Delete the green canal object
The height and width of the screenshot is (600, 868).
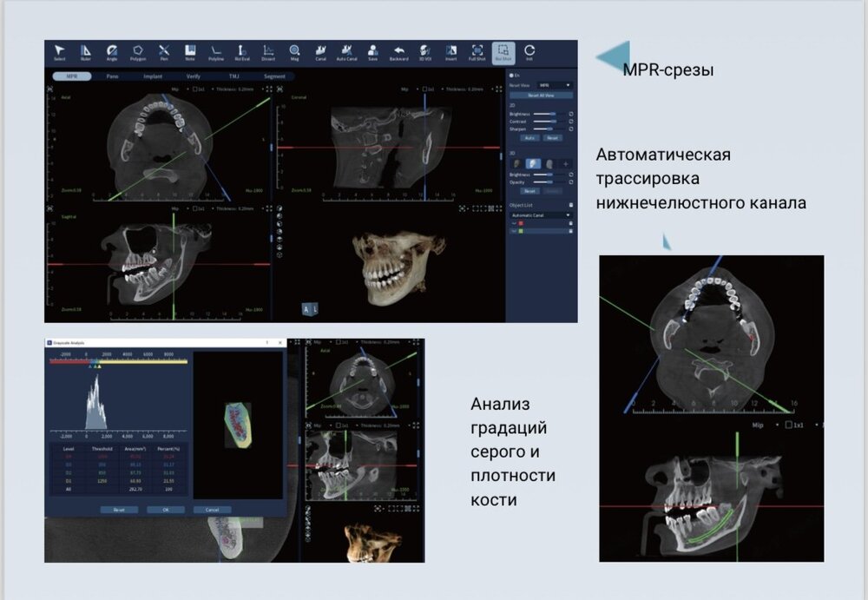click(571, 231)
